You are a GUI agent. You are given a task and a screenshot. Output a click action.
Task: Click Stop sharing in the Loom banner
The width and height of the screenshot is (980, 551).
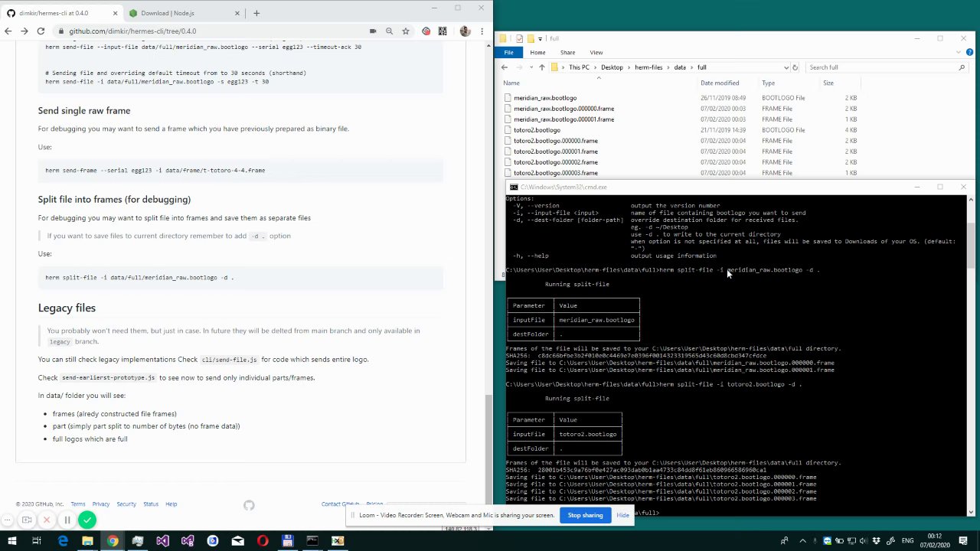pos(585,515)
